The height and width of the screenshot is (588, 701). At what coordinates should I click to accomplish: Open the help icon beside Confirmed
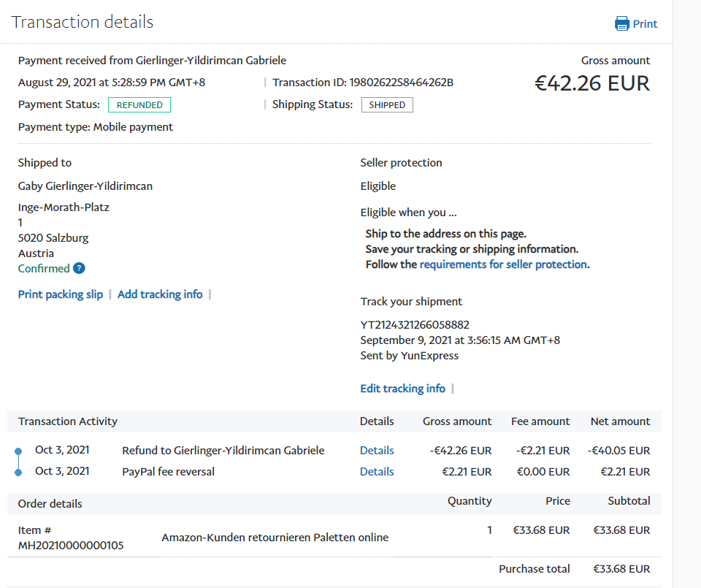point(79,268)
